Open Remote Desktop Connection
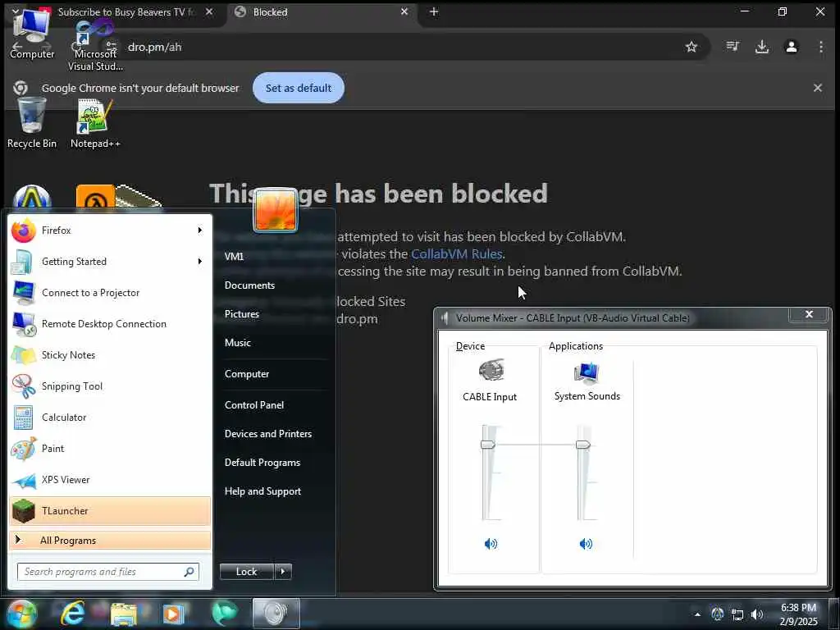 click(x=110, y=323)
